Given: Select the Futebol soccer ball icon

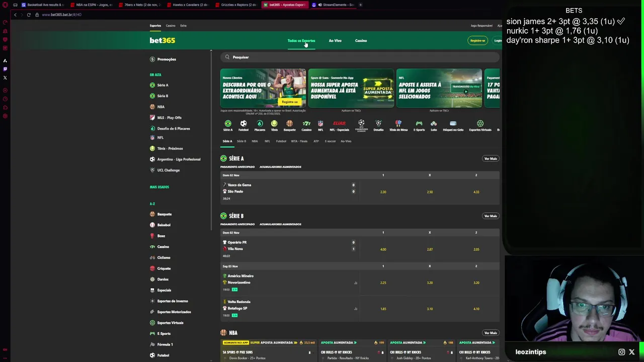Looking at the screenshot, I should pos(244,123).
